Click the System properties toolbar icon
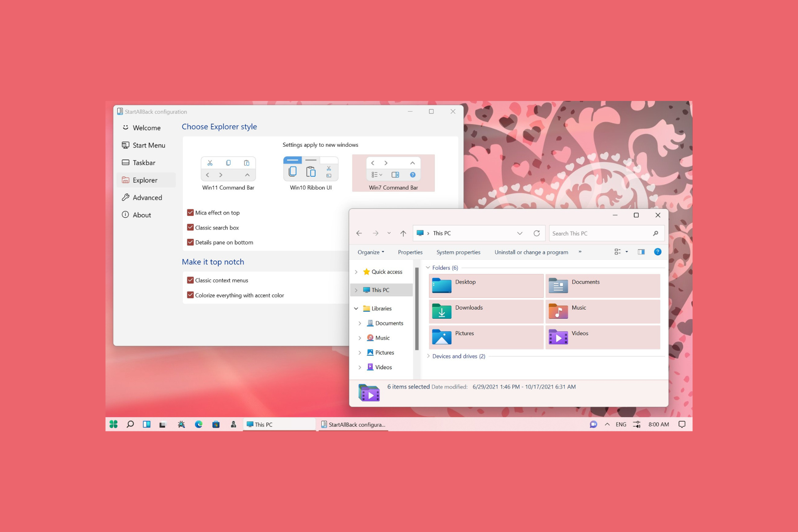 tap(457, 252)
